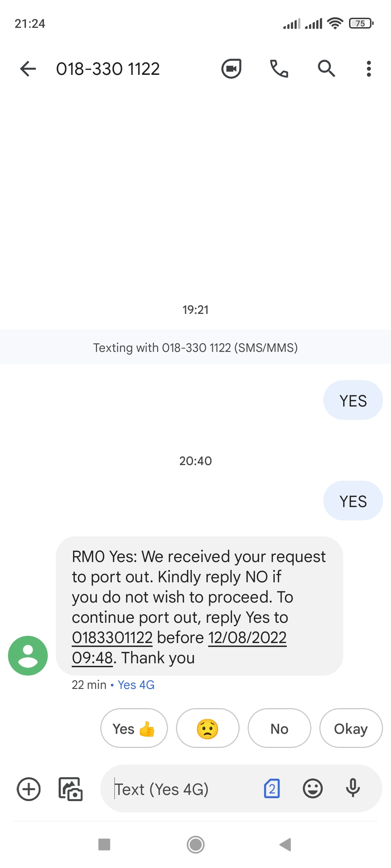
Task: Start a video call
Action: click(x=231, y=69)
